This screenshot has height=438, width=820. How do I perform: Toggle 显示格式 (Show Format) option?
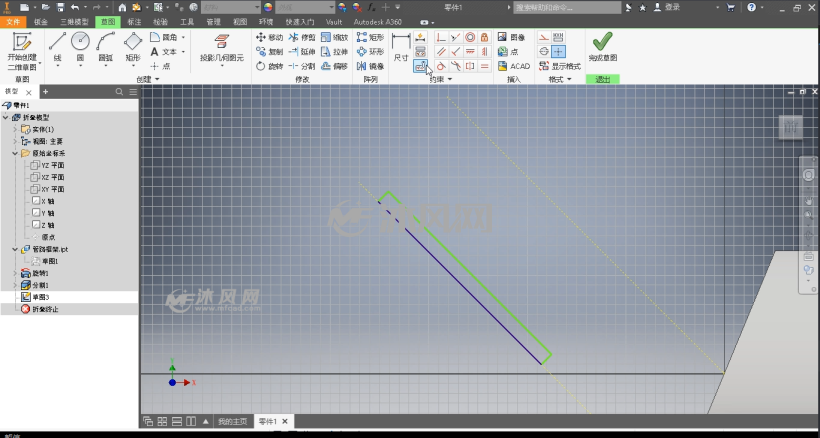click(x=560, y=66)
